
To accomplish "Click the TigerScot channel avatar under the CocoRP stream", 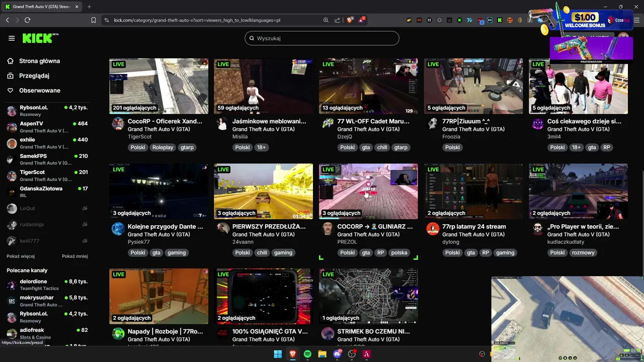I will point(118,124).
